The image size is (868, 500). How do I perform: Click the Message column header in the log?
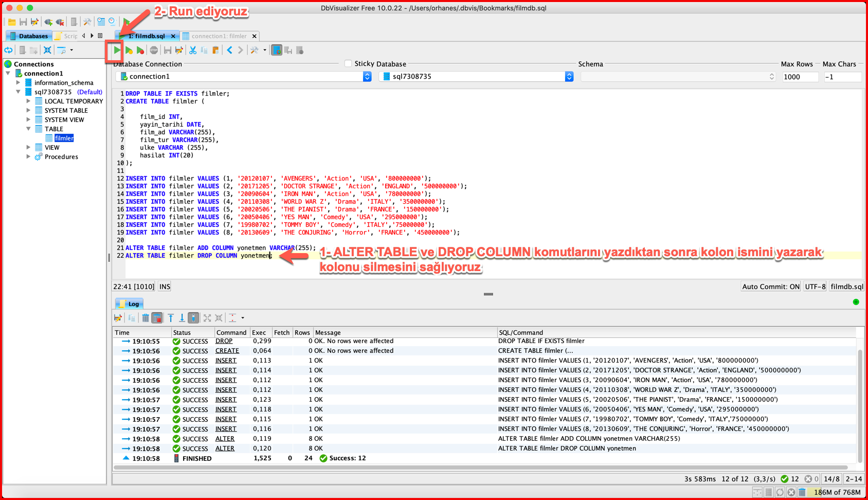[405, 332]
